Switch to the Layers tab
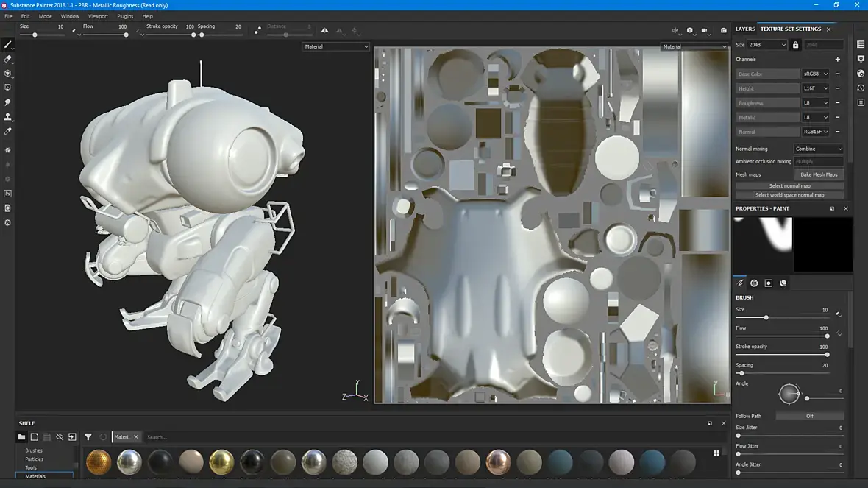 (x=745, y=29)
